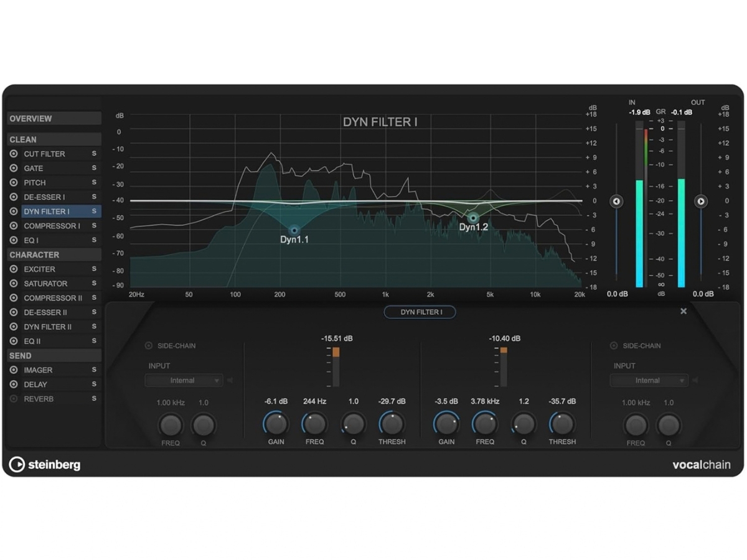Viewport: 747px width, 560px height.
Task: Solo the IMAGER module
Action: point(94,370)
